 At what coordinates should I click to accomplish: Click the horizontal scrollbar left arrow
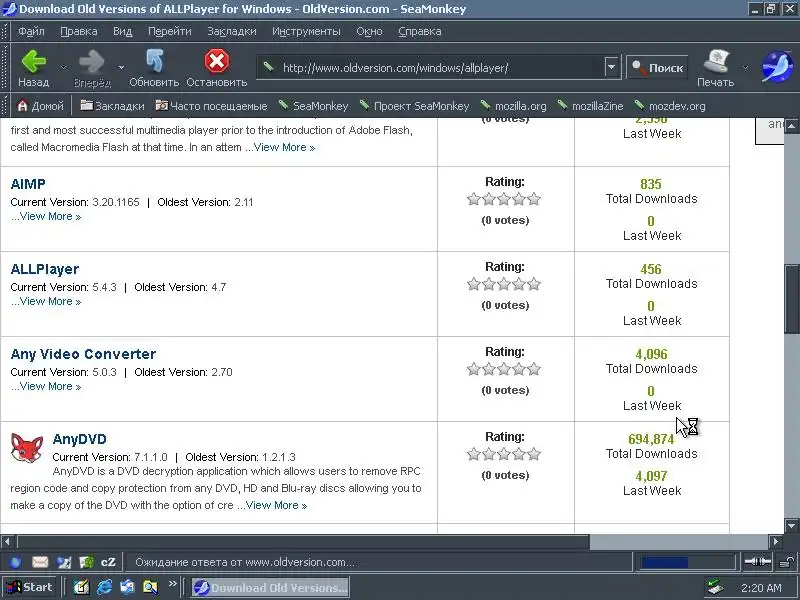(x=8, y=541)
